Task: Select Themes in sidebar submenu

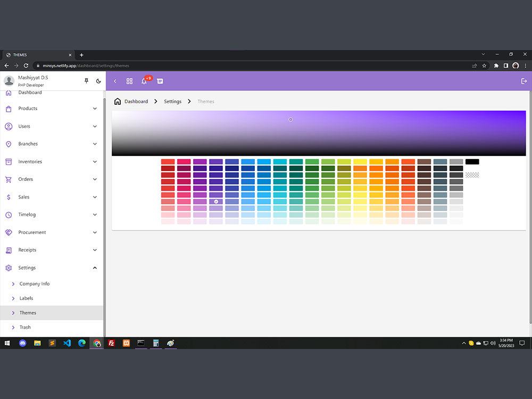Action: [x=51, y=313]
